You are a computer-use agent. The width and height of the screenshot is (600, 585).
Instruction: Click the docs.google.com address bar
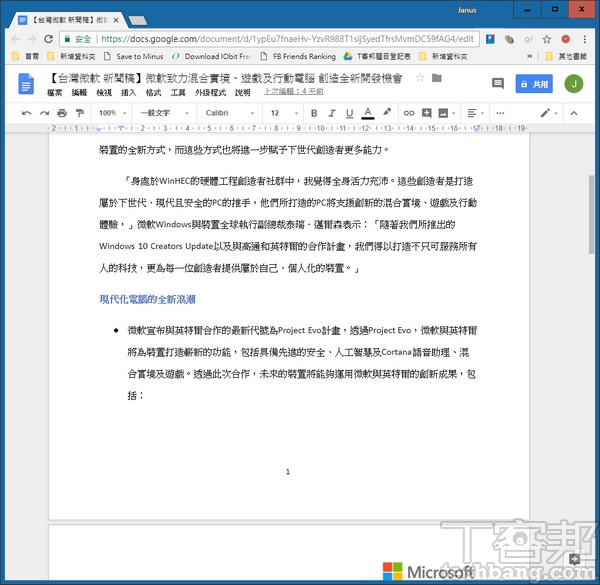point(287,39)
